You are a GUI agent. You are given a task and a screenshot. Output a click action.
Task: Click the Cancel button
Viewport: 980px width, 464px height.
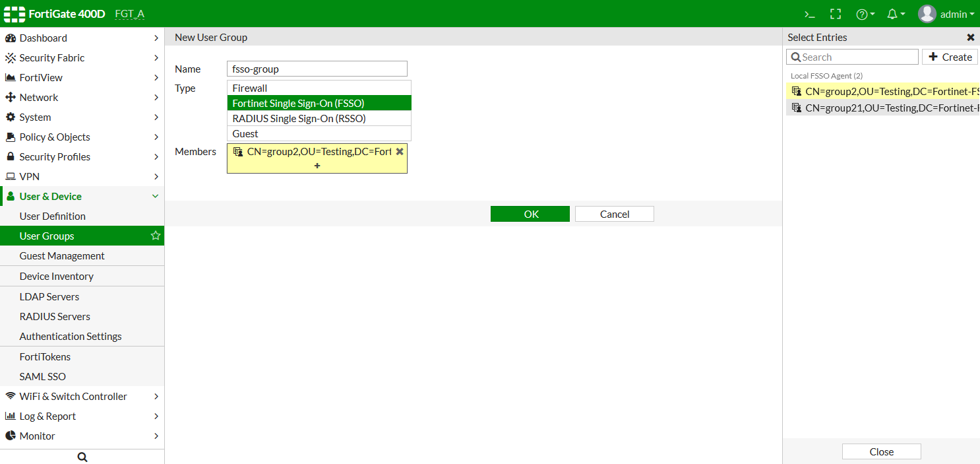click(x=615, y=214)
